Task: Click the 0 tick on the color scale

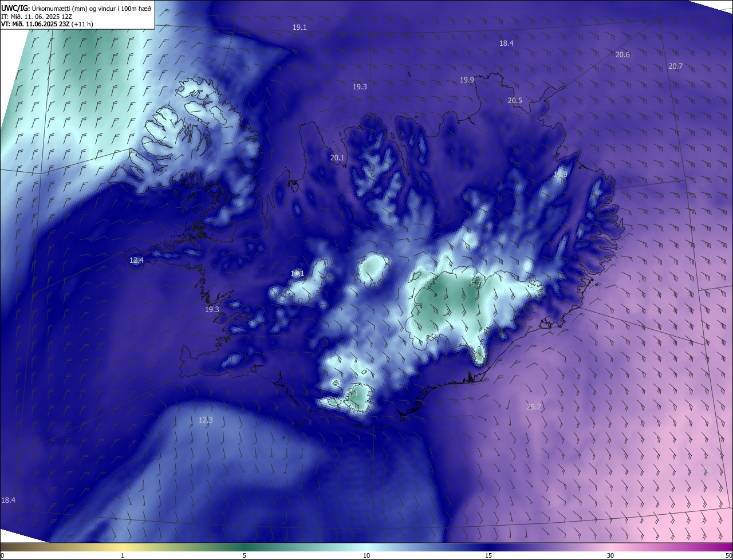Action: click(2, 555)
